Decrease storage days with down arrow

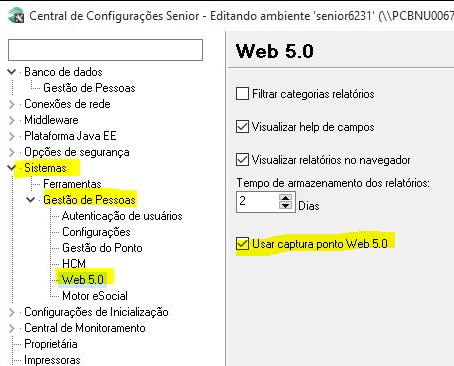(x=285, y=205)
